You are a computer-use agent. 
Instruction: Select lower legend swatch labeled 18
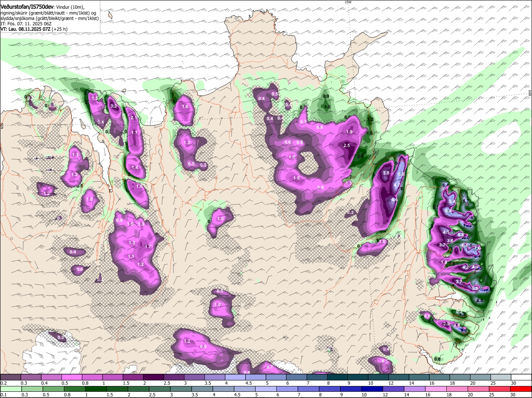coord(460,389)
